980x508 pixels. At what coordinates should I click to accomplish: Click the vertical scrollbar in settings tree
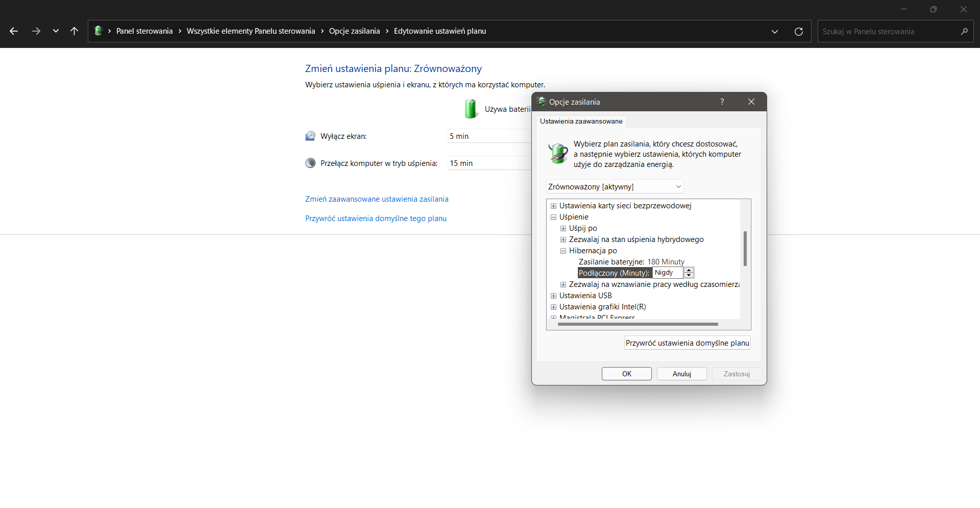click(x=745, y=249)
